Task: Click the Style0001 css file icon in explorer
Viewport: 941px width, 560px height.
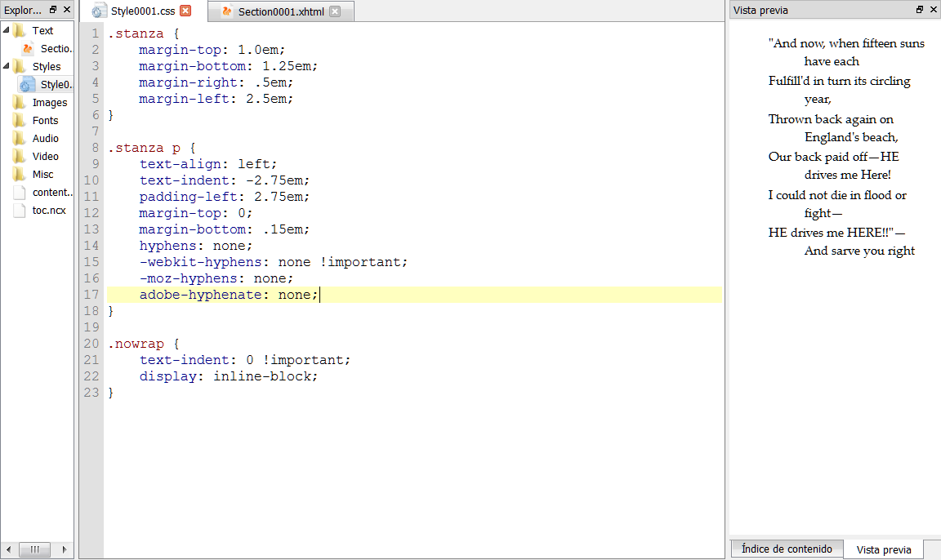Action: click(x=28, y=85)
